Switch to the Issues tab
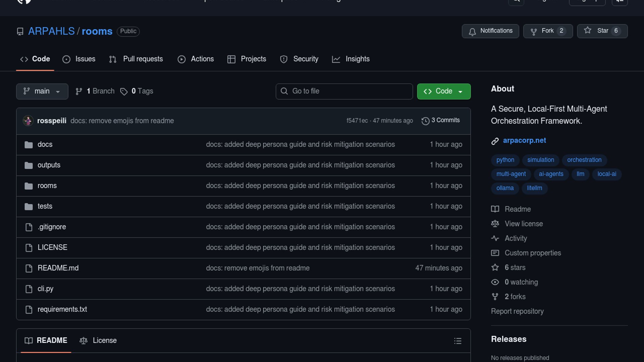 (79, 59)
